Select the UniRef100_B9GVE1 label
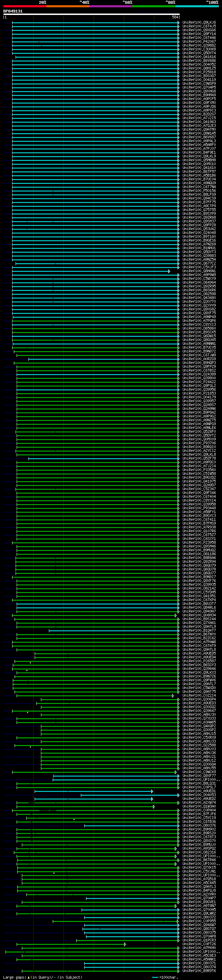Screen dimensions: 222x980 [199, 902]
